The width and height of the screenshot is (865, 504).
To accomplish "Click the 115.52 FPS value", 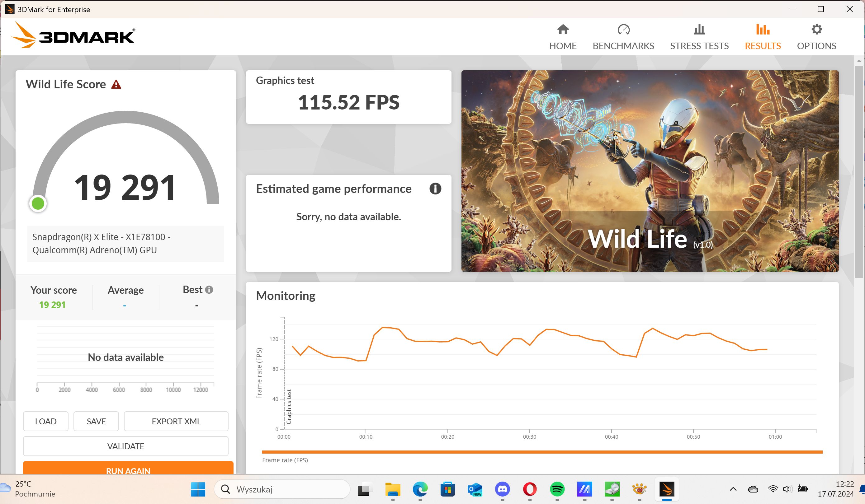I will coord(349,102).
